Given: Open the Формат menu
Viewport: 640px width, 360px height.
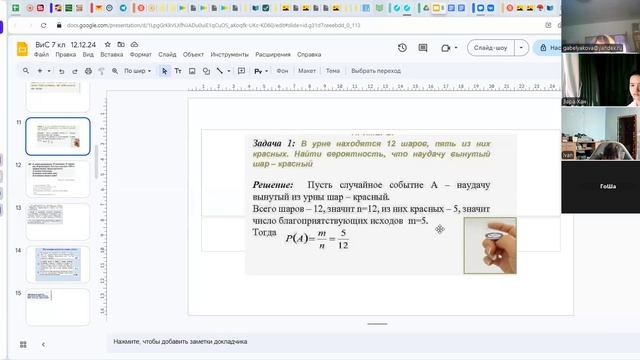Looking at the screenshot, I should (140, 54).
